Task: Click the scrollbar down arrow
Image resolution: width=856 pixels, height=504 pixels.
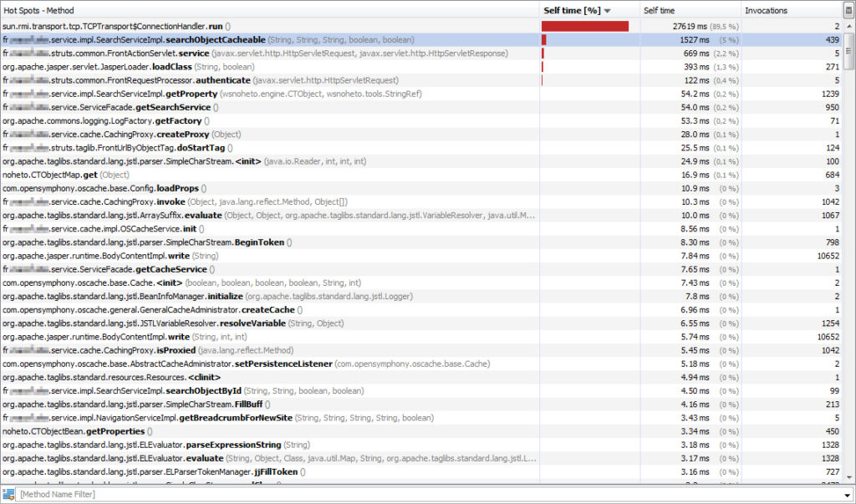Action: point(849,476)
